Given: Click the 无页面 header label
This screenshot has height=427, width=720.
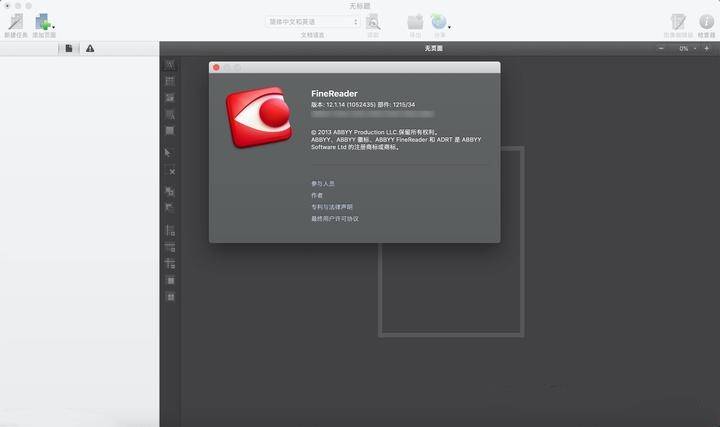Looking at the screenshot, I should click(433, 48).
